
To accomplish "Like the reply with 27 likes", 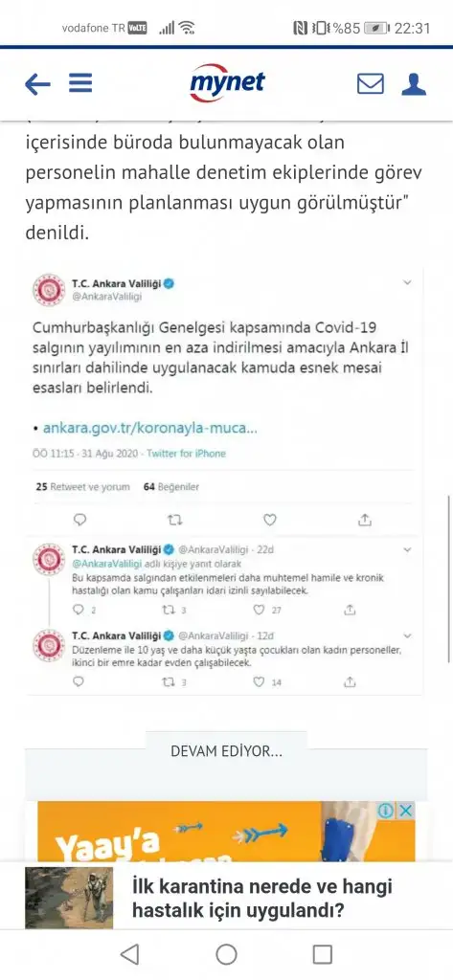I will point(259,610).
